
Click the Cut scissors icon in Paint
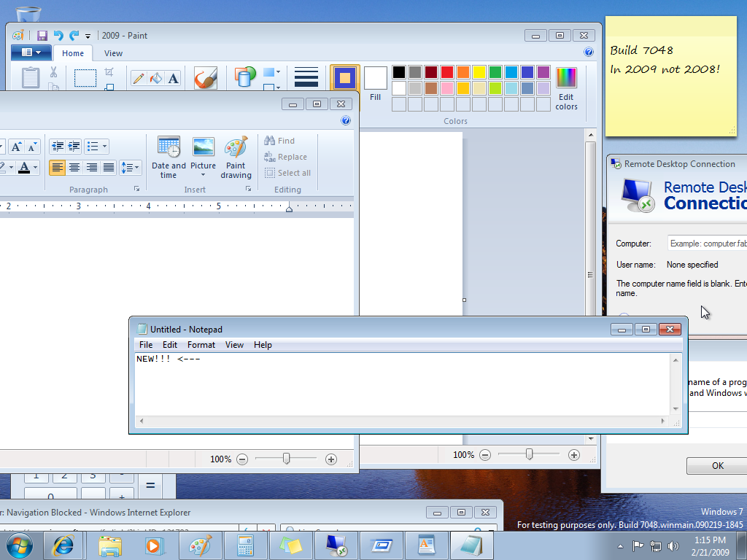click(53, 72)
